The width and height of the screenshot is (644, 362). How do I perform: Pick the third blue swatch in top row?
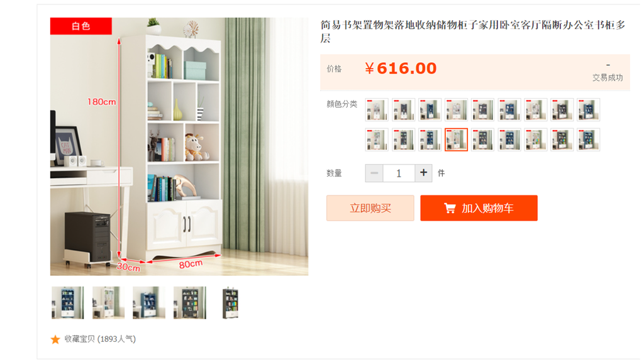click(x=430, y=109)
